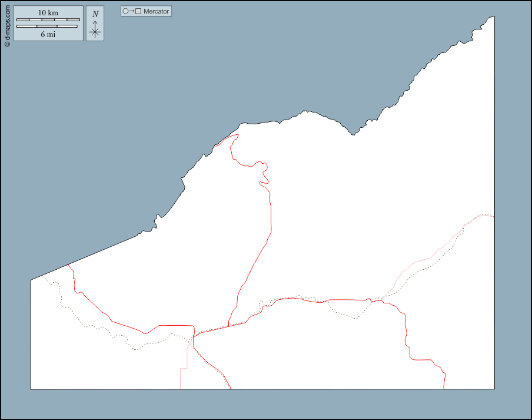Click the 10 km scale label

click(48, 13)
